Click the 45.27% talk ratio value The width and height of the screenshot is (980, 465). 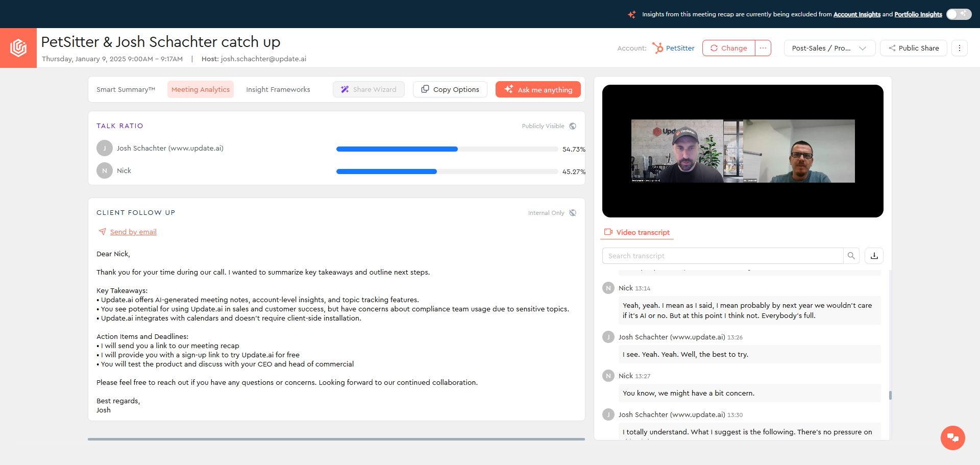[x=574, y=172]
